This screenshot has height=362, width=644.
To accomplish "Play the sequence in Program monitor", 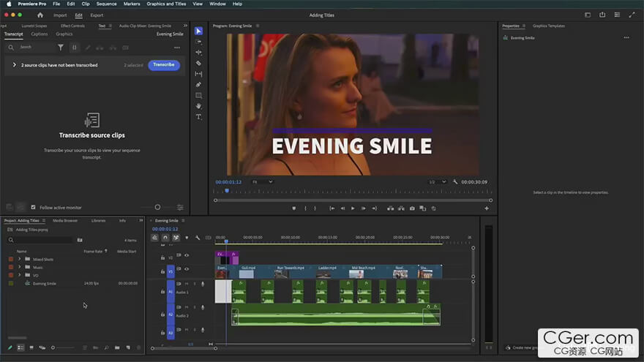I will pos(353,208).
